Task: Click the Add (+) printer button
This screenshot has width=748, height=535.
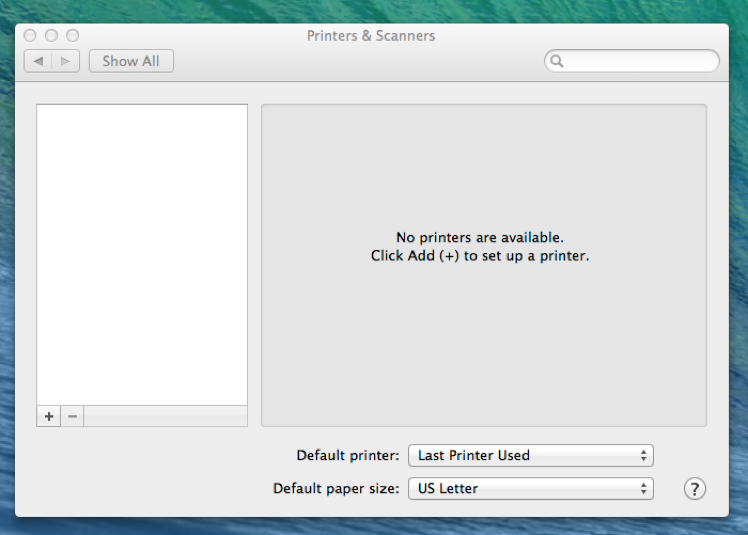Action: tap(49, 416)
